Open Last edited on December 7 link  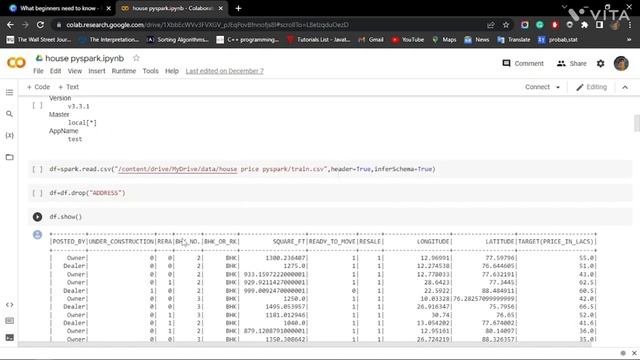click(x=224, y=71)
